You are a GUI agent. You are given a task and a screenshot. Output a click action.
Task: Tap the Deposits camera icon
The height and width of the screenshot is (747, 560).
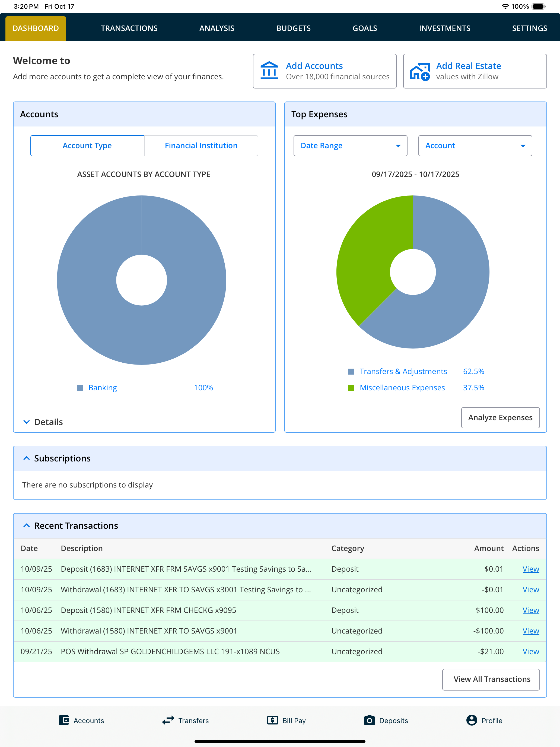pos(369,720)
